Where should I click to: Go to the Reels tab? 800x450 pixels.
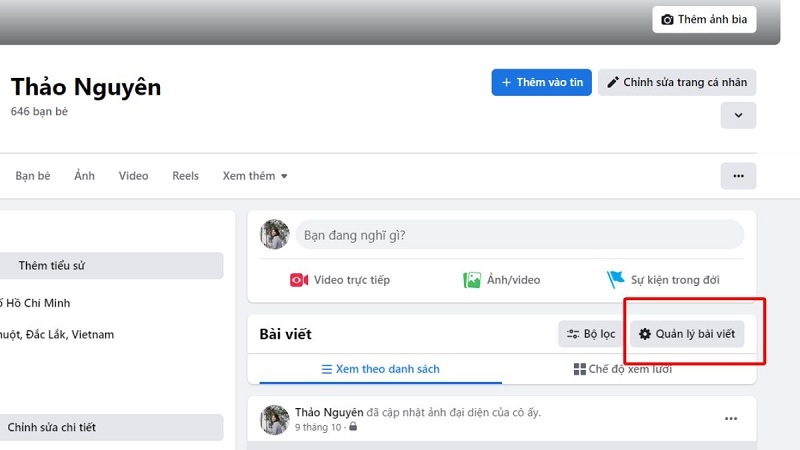coord(185,176)
